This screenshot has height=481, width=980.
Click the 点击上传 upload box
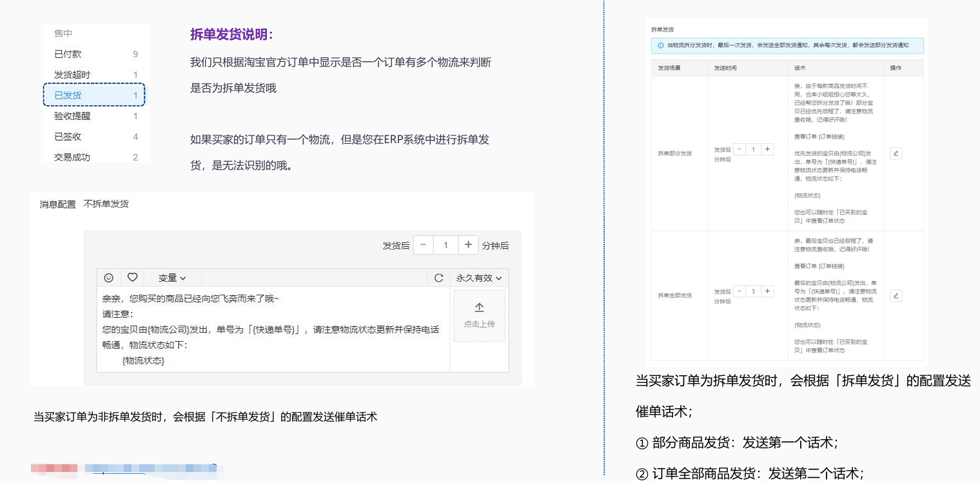click(479, 315)
